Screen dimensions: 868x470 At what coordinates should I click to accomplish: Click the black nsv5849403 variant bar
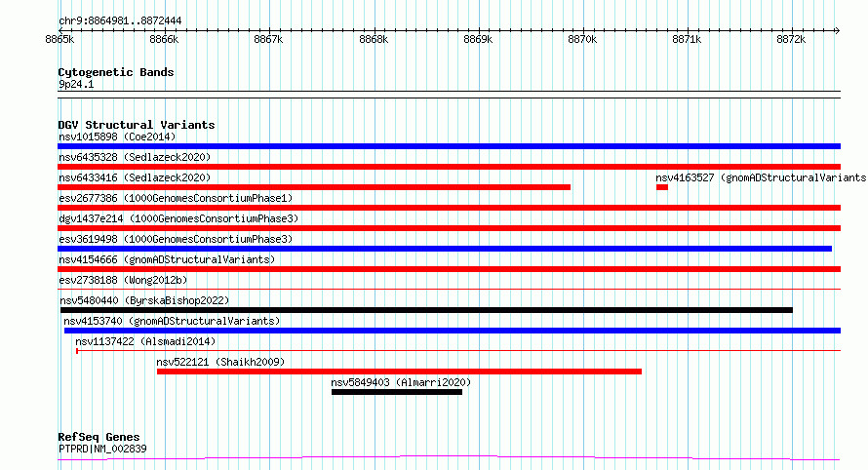pos(397,392)
